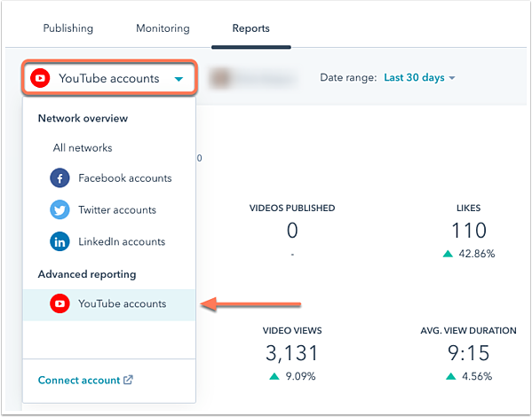Click the average view duration 9:15
532x417 pixels.
point(469,353)
